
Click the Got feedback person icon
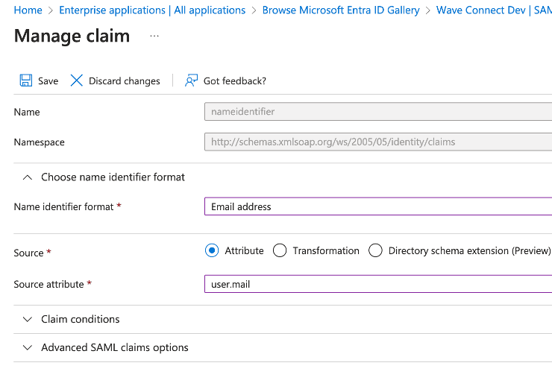[x=191, y=80]
